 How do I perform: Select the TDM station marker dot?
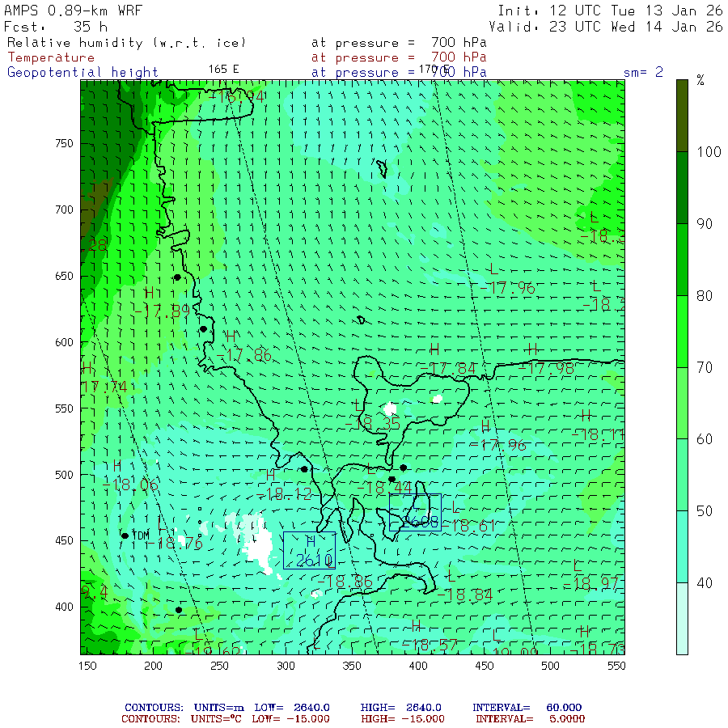click(x=125, y=535)
